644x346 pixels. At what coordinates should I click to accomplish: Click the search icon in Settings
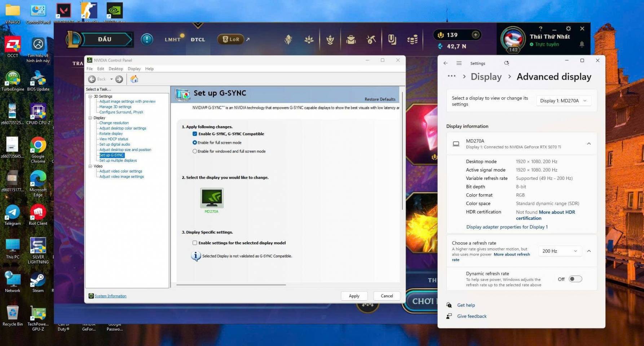click(507, 63)
